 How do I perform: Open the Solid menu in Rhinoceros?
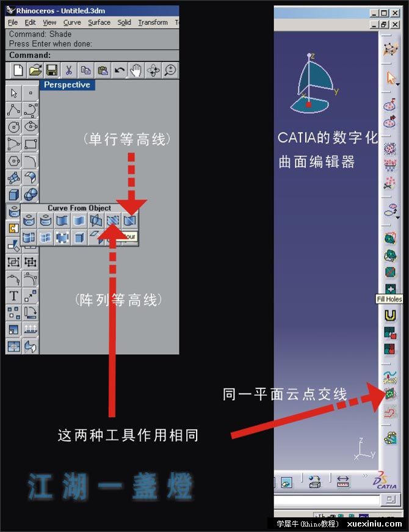coord(124,23)
